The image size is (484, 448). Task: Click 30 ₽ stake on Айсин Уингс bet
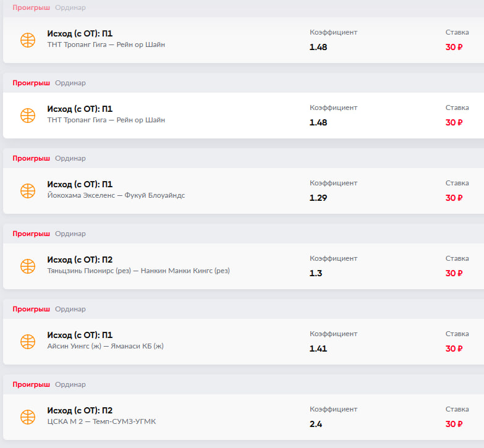(454, 349)
